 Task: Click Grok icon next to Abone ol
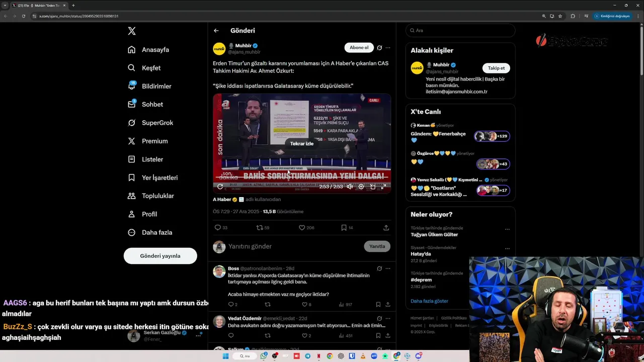(379, 48)
